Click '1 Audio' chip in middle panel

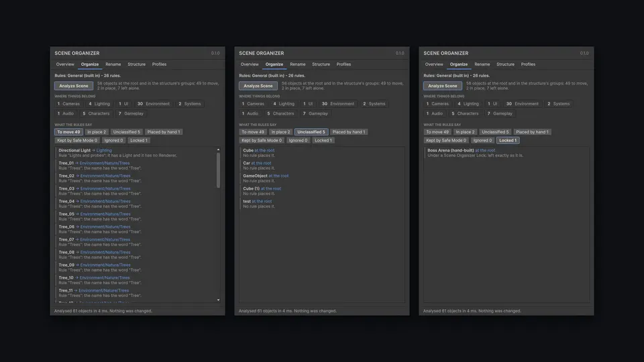tap(250, 113)
